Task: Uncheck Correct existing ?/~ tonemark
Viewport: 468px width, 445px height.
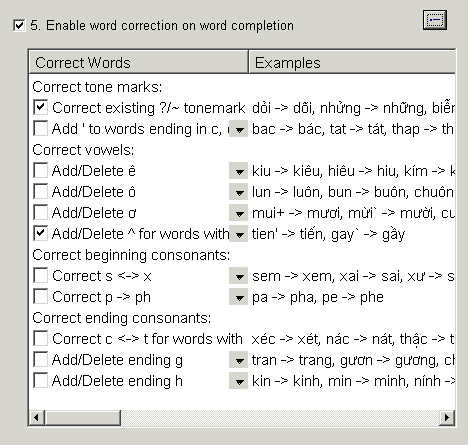Action: coord(40,107)
